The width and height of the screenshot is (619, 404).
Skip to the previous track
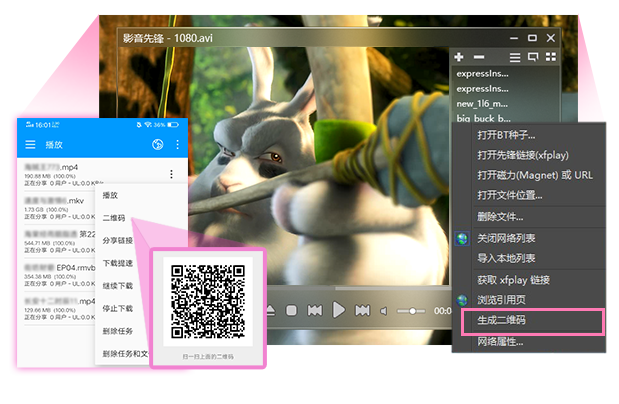(x=315, y=310)
